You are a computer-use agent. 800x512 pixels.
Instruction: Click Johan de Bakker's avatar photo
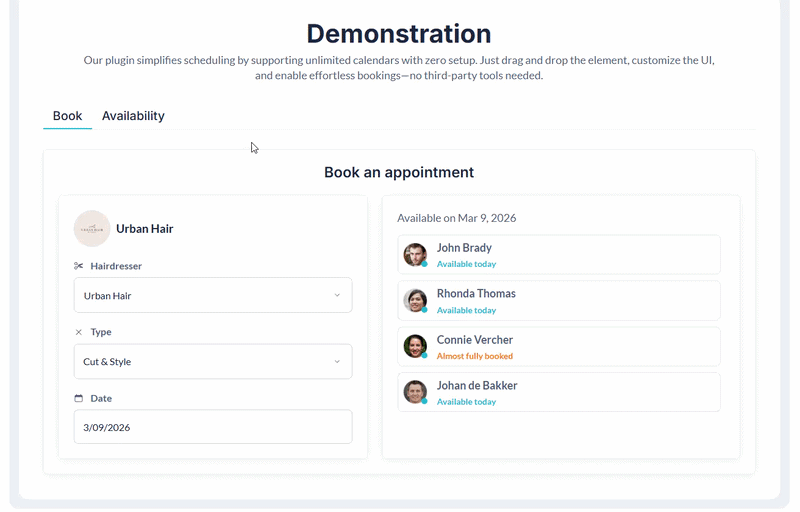(415, 392)
